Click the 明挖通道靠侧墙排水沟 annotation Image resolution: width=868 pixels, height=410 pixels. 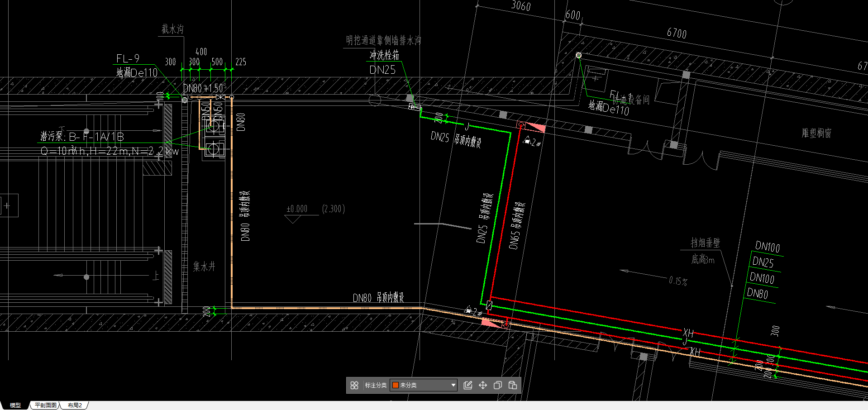tap(383, 40)
